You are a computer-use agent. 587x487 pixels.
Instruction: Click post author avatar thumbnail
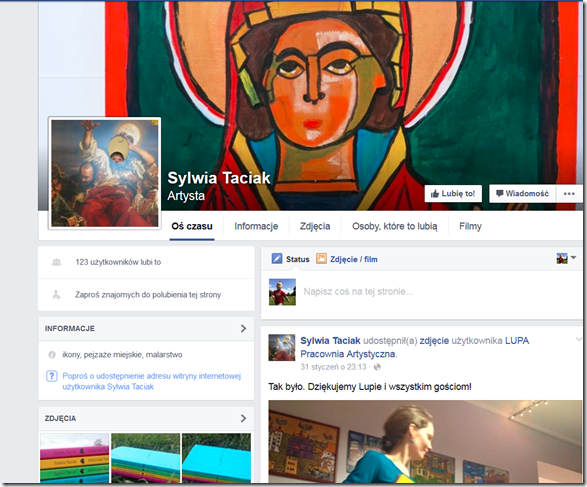point(282,347)
